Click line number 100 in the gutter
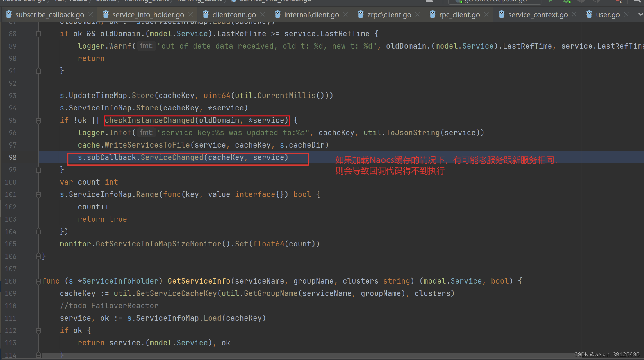Image resolution: width=644 pixels, height=360 pixels. click(x=11, y=182)
